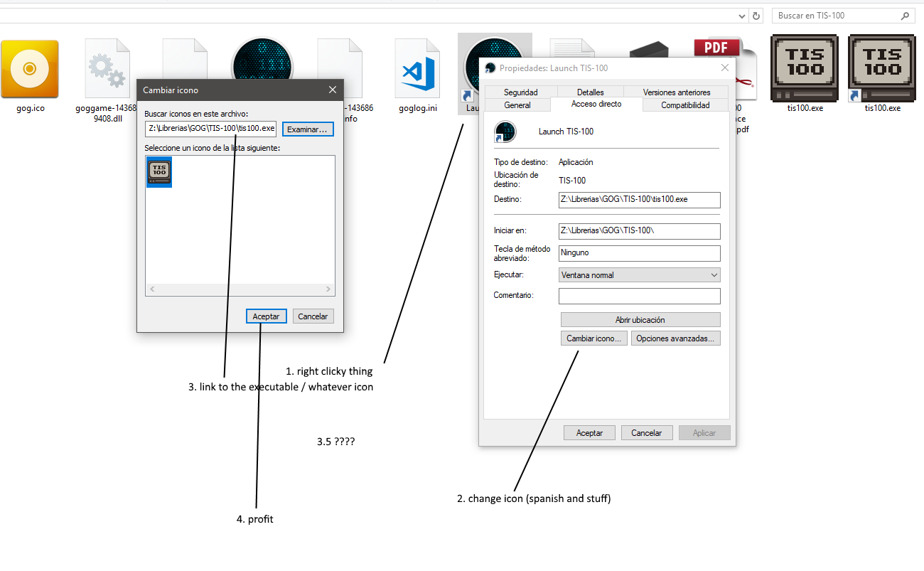
Task: Click Cancelar in Propiedades dialog
Action: [647, 432]
